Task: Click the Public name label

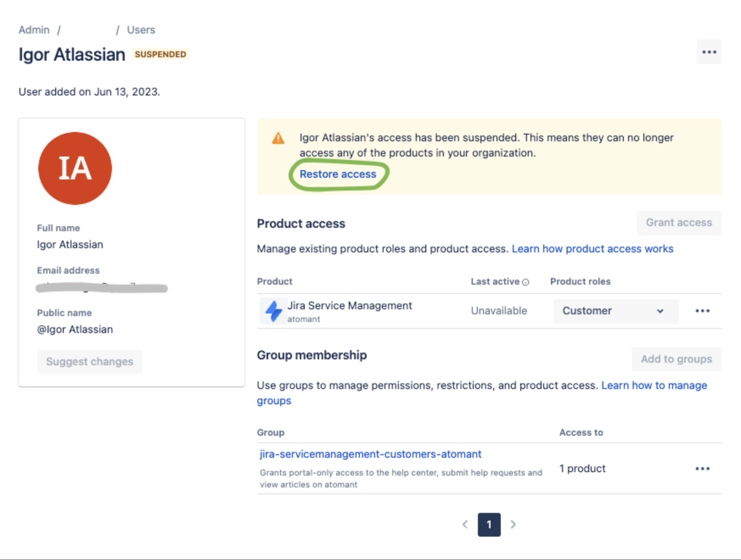Action: pos(65,313)
